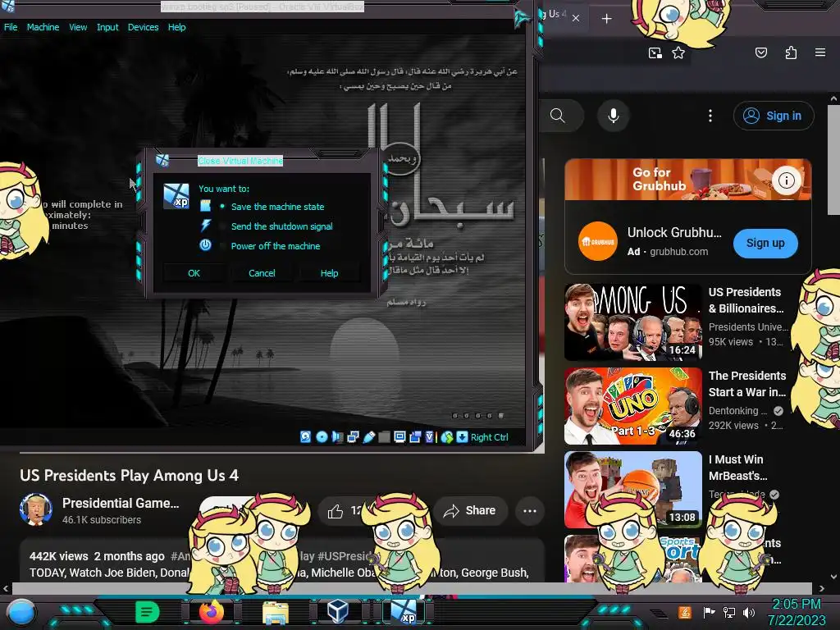Open File Explorer from the taskbar
840x630 pixels.
click(276, 612)
